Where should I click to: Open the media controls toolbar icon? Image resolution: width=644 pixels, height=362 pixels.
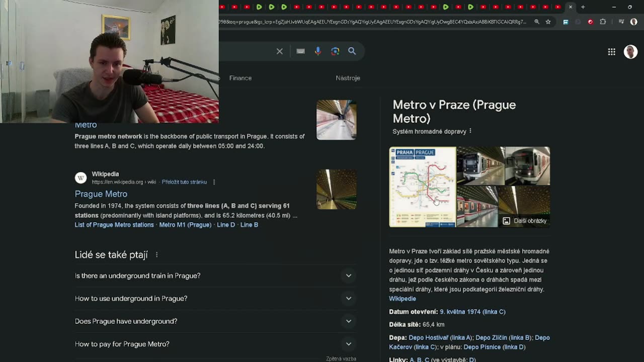coord(621,22)
